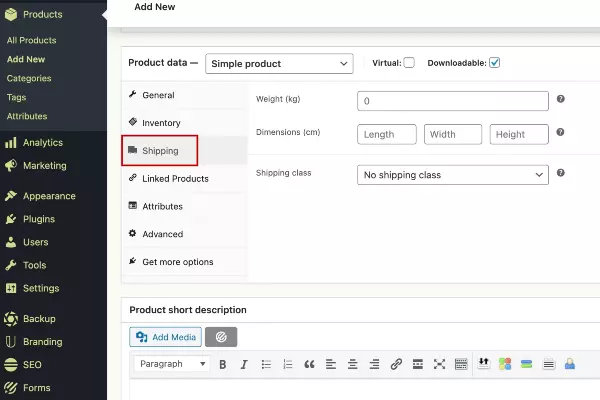Open Plugins in the admin sidebar

[38, 219]
